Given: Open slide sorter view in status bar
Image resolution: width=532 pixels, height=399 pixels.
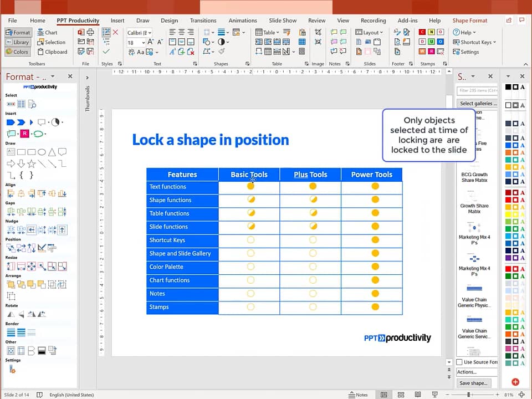Looking at the screenshot, I should [401, 395].
